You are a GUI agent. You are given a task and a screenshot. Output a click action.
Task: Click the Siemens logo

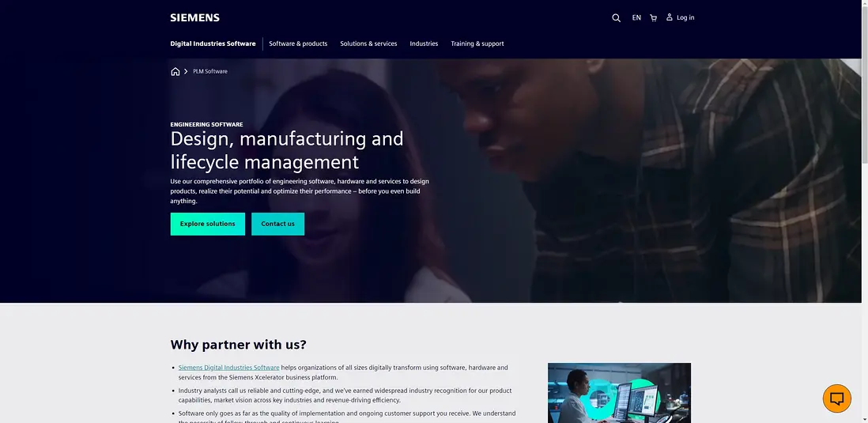point(194,17)
